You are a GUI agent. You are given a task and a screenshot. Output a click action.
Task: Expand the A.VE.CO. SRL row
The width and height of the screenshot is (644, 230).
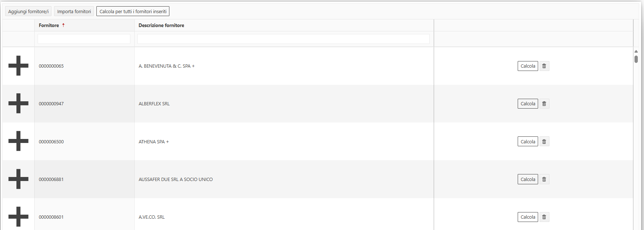(x=18, y=216)
